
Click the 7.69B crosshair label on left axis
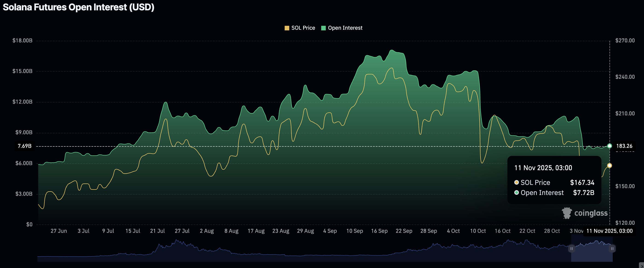click(25, 146)
